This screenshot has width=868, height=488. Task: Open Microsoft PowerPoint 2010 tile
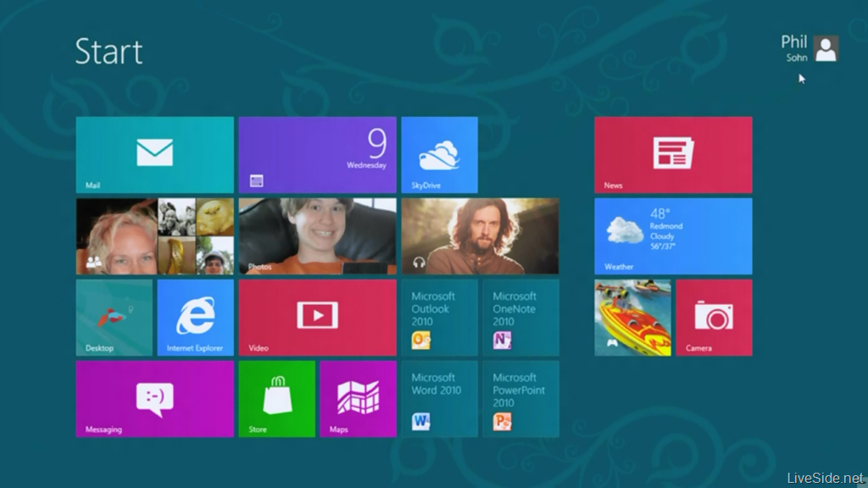[520, 399]
